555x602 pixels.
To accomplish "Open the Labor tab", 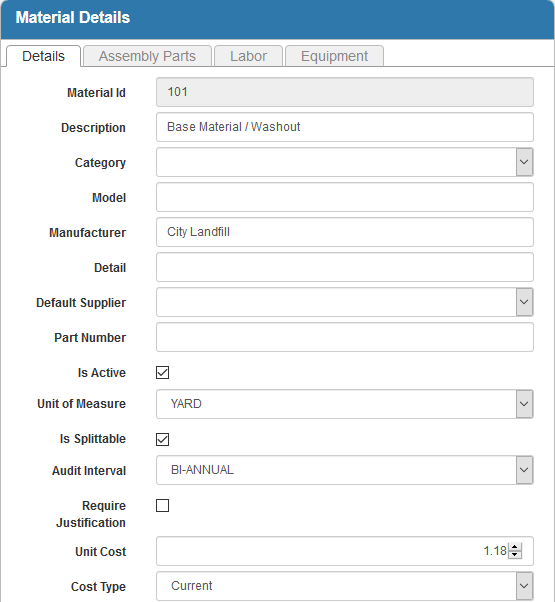I will (248, 56).
